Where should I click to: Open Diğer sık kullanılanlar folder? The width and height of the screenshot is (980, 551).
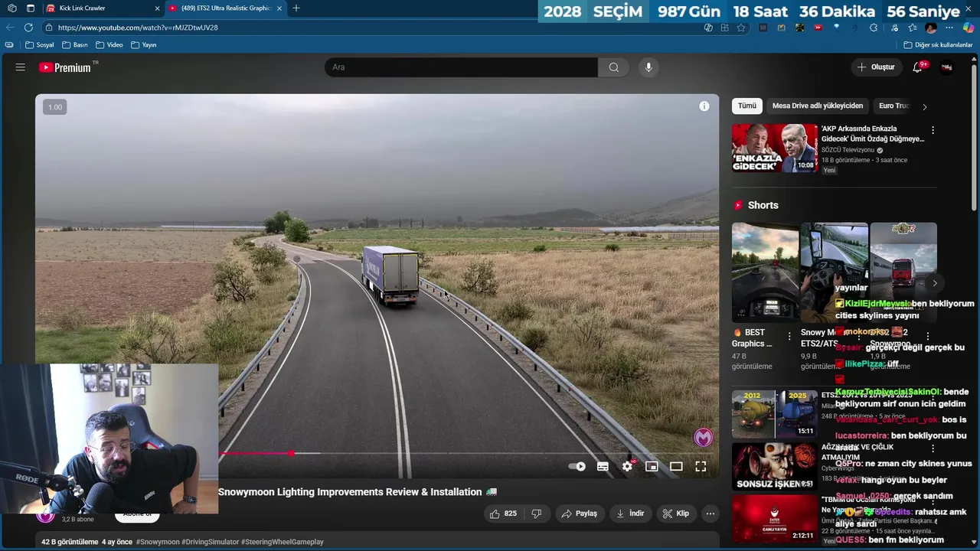point(938,45)
